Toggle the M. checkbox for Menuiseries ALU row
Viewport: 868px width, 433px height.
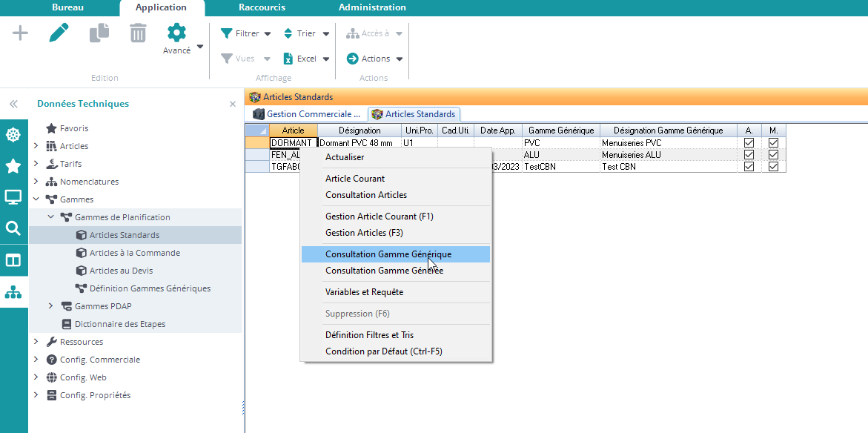coord(773,155)
